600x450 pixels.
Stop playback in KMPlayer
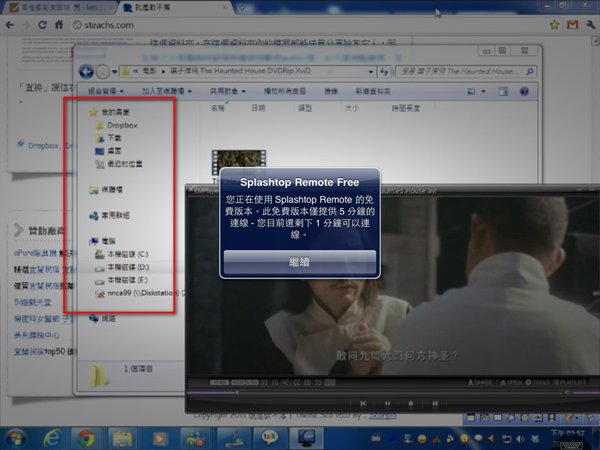click(x=411, y=403)
